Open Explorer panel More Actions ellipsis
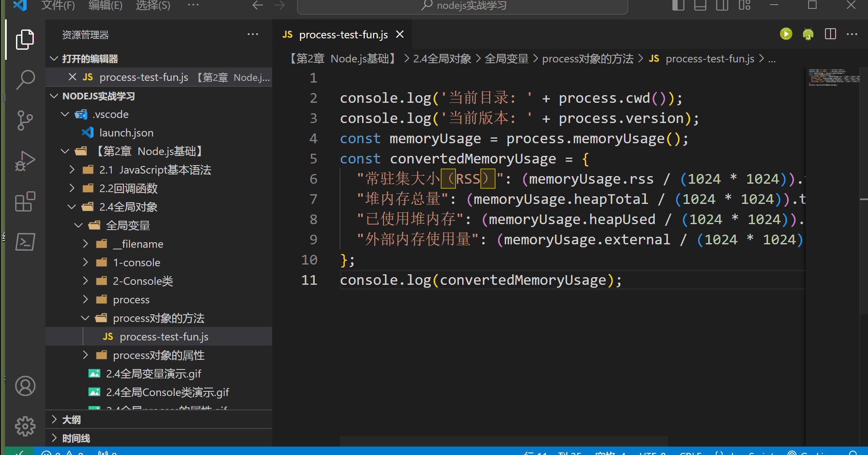This screenshot has height=455, width=868. (x=253, y=35)
